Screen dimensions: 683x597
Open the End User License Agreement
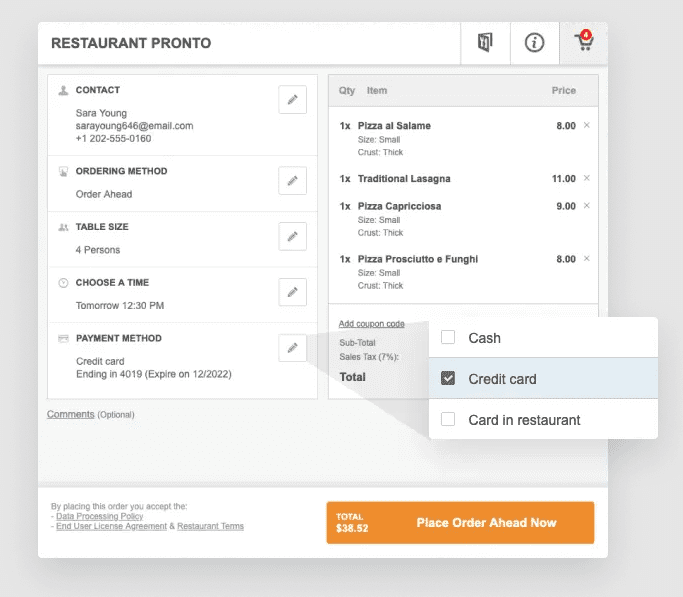point(111,526)
